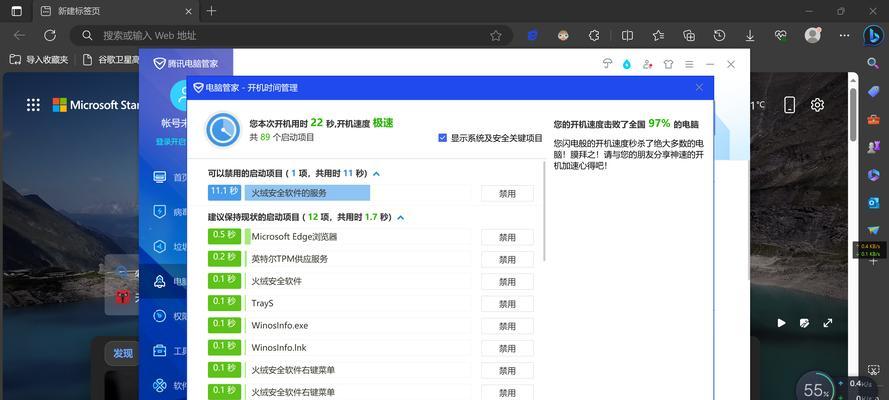Viewport: 889px width, 400px height.
Task: Open Edge profile avatar
Action: pos(813,35)
